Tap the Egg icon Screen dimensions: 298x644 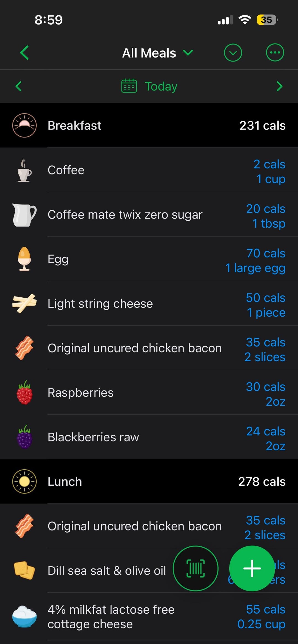24,259
